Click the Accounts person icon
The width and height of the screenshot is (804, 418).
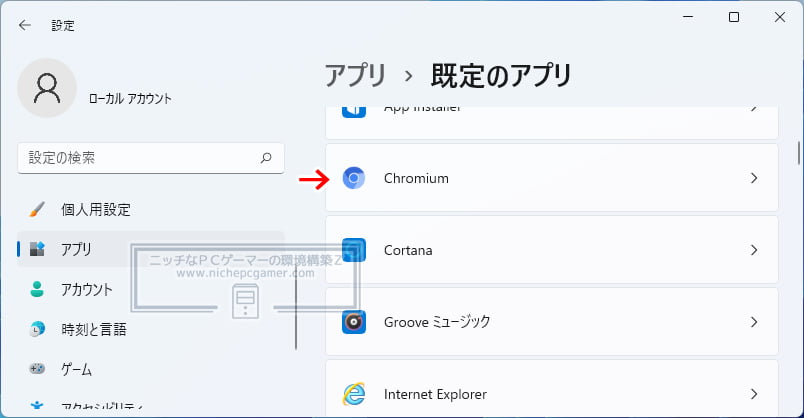[x=37, y=289]
